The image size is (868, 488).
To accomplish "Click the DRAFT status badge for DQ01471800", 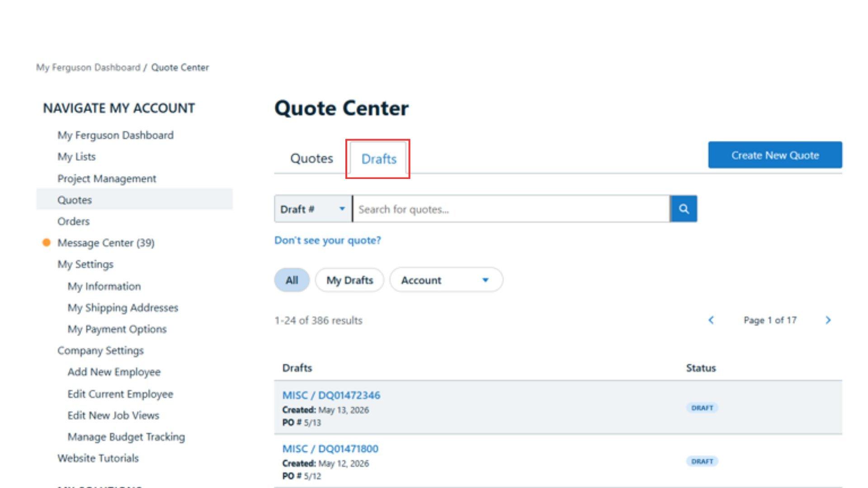I will [702, 461].
